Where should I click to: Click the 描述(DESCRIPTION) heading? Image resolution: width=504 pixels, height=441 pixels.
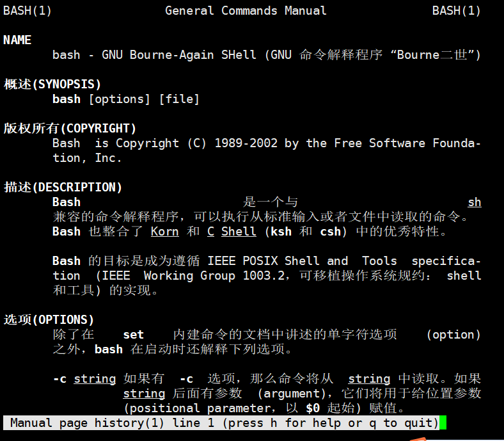[x=63, y=187]
